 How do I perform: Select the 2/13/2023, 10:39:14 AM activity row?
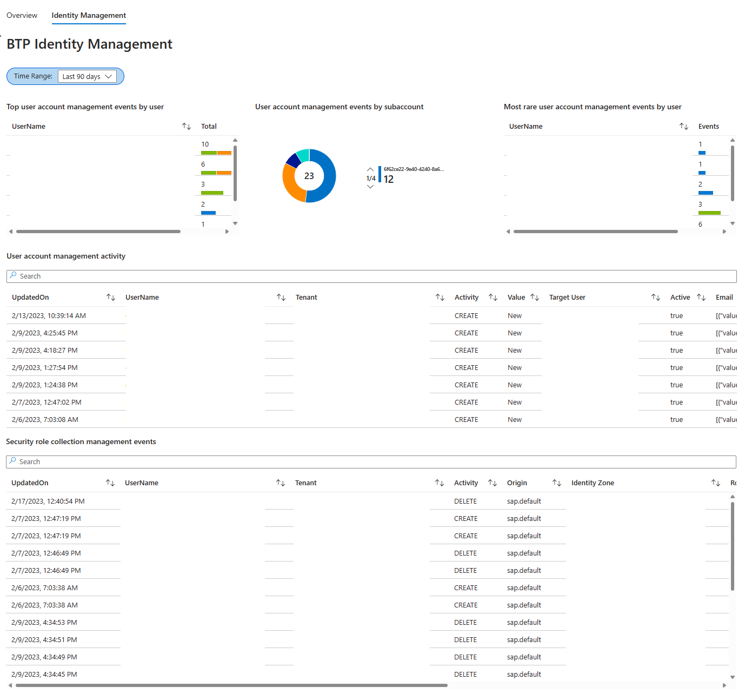(371, 315)
